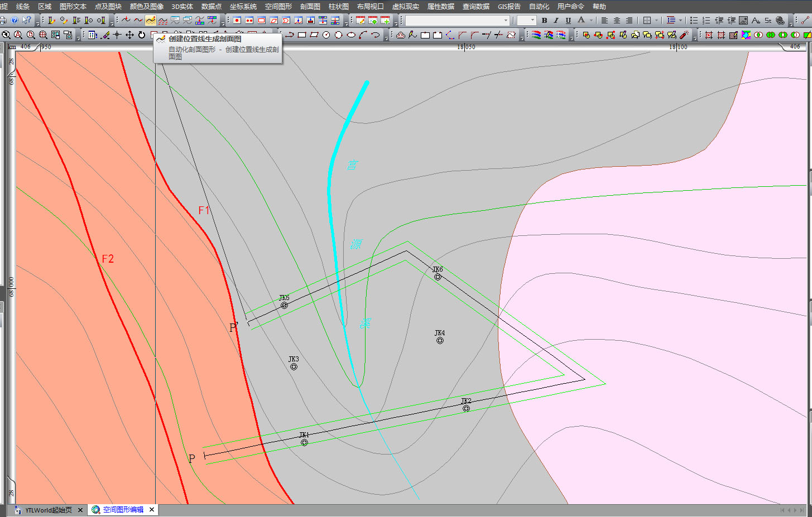Open 图形文本 menu

(73, 6)
